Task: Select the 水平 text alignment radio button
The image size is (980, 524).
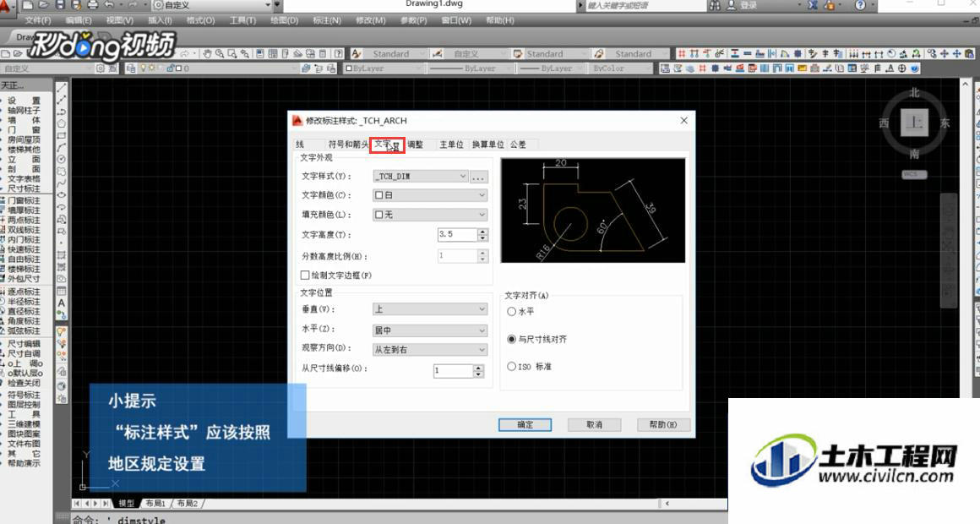Action: (511, 311)
